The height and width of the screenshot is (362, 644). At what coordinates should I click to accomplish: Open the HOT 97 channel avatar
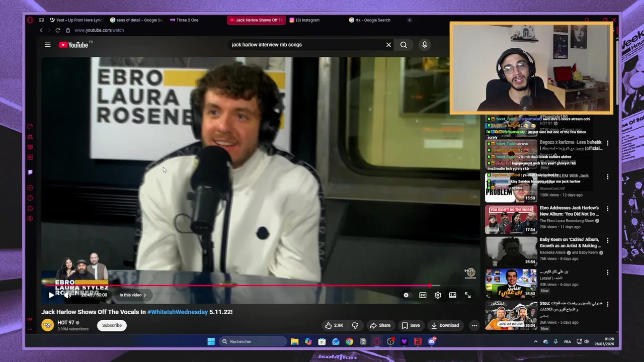click(48, 325)
